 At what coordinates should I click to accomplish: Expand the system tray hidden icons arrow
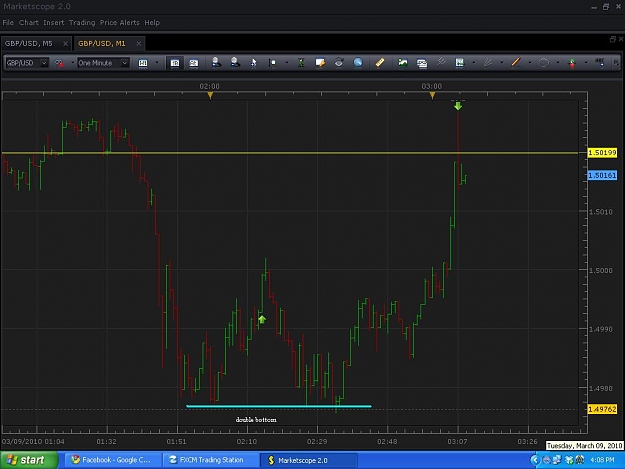[x=535, y=460]
